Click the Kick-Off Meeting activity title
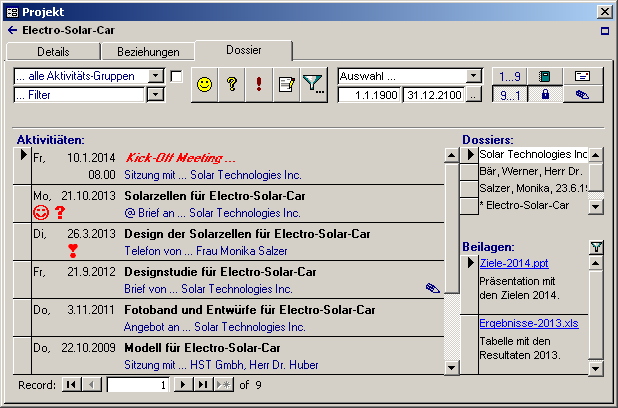The height and width of the screenshot is (408, 618). click(x=180, y=158)
